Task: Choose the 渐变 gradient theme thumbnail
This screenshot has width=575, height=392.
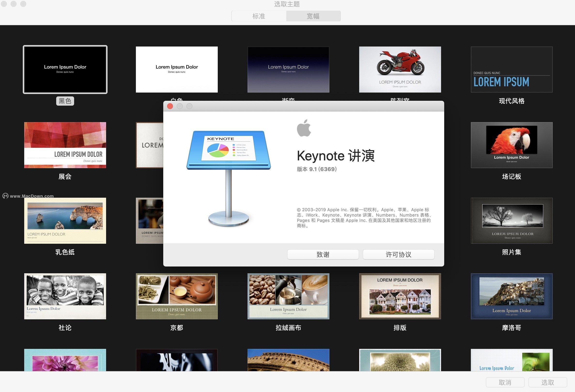Action: pyautogui.click(x=288, y=70)
